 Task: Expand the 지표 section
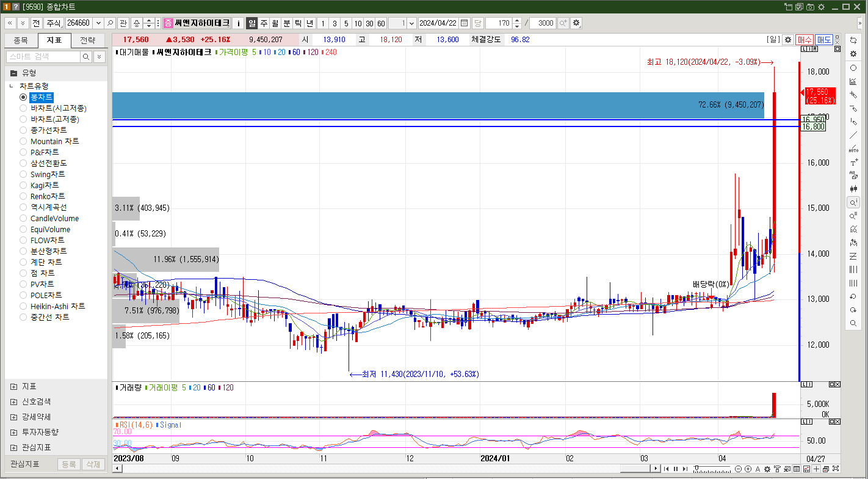coord(13,387)
